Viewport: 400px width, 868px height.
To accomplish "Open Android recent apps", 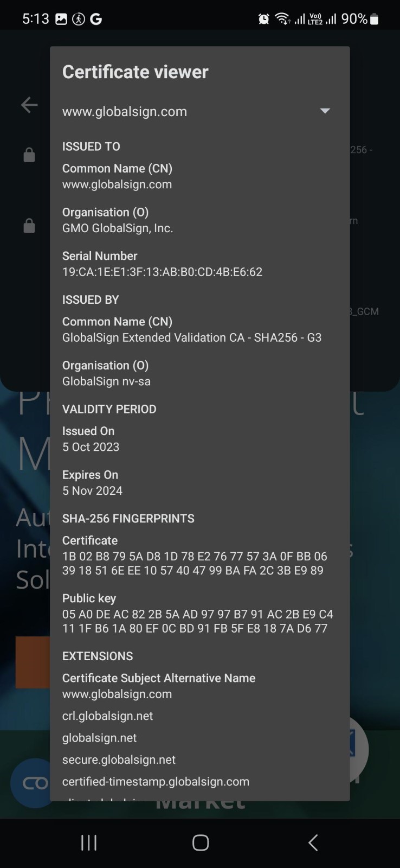I will click(89, 843).
